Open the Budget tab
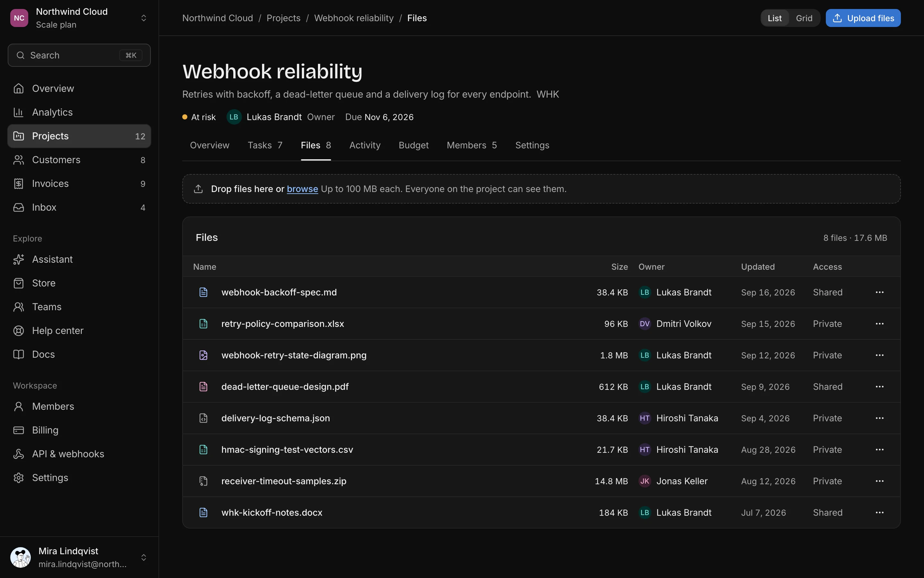 click(x=414, y=145)
